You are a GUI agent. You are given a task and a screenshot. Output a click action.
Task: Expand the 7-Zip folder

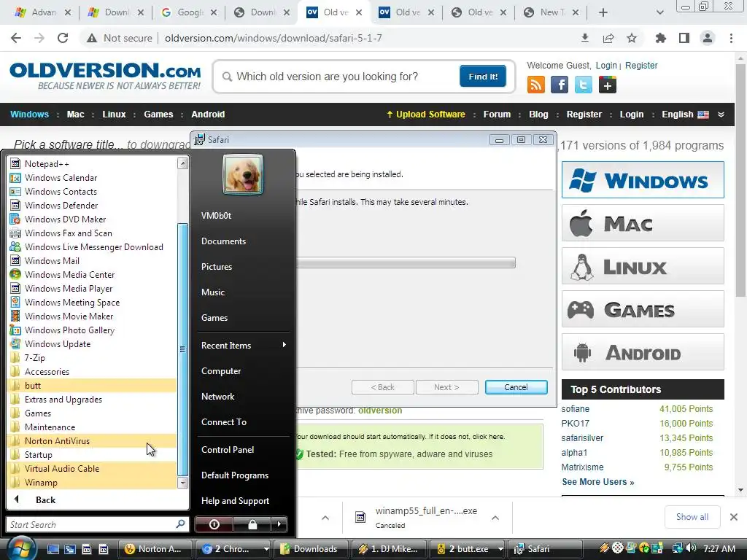[34, 357]
